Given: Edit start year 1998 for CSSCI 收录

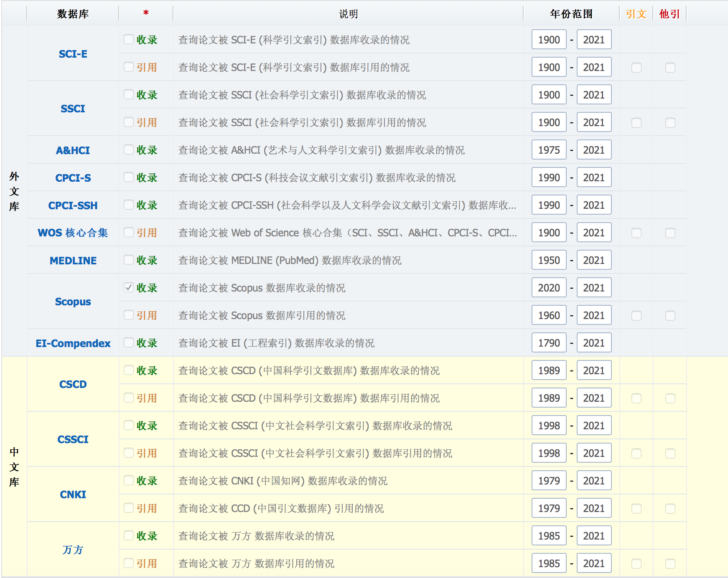Looking at the screenshot, I should click(x=549, y=426).
